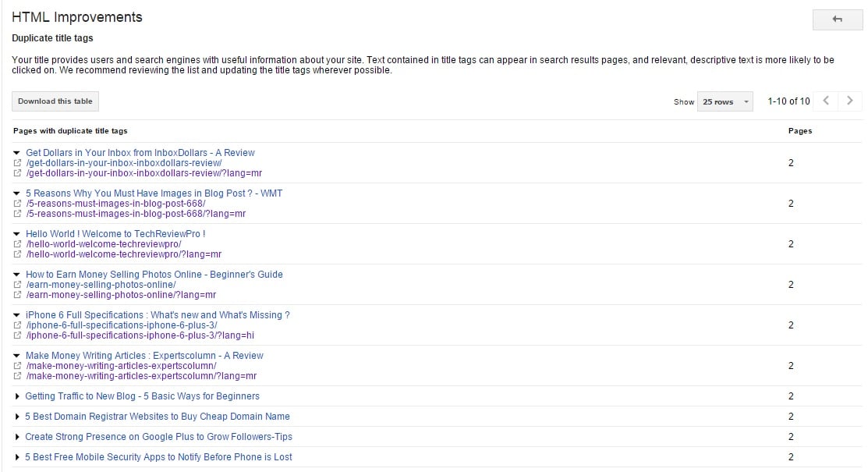Open /iphone-6-full-specifications-iphone-6-plus-3/ URL
Screen dimensions: 868x472
[x=121, y=325]
